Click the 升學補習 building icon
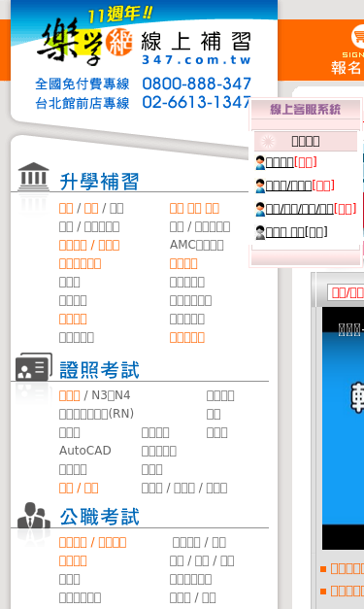Viewport: 364px width, 609px height. point(33,177)
